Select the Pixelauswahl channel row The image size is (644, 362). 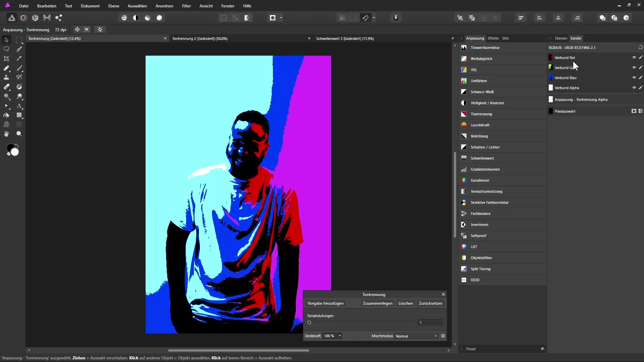click(595, 111)
